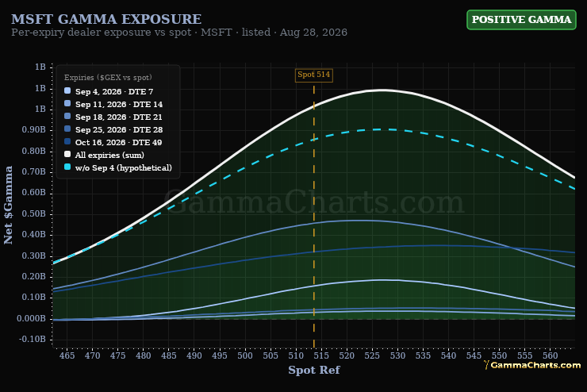Click the 0.60B y-axis tick label
Screen dimensions: 587x392
point(33,193)
